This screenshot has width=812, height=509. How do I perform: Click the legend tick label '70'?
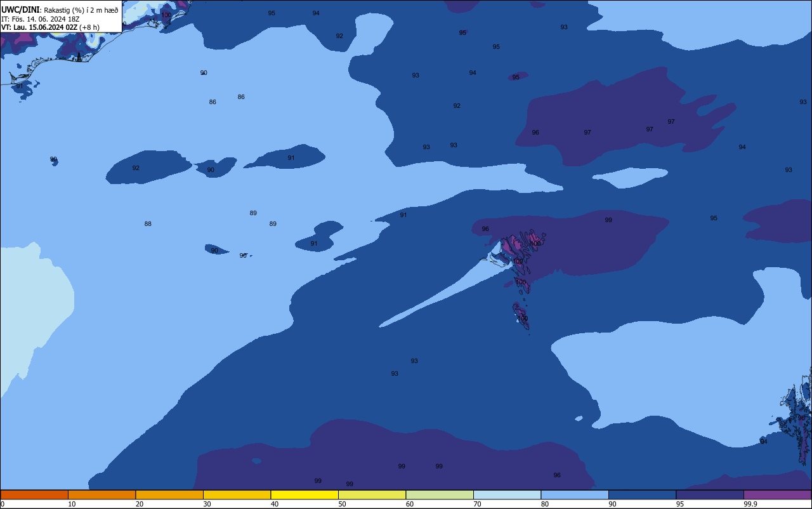[477, 504]
